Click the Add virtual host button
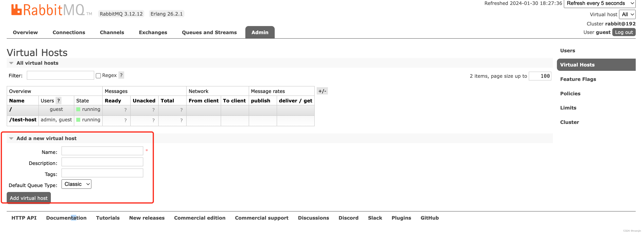Screen dimensions: 644x234 [29, 198]
